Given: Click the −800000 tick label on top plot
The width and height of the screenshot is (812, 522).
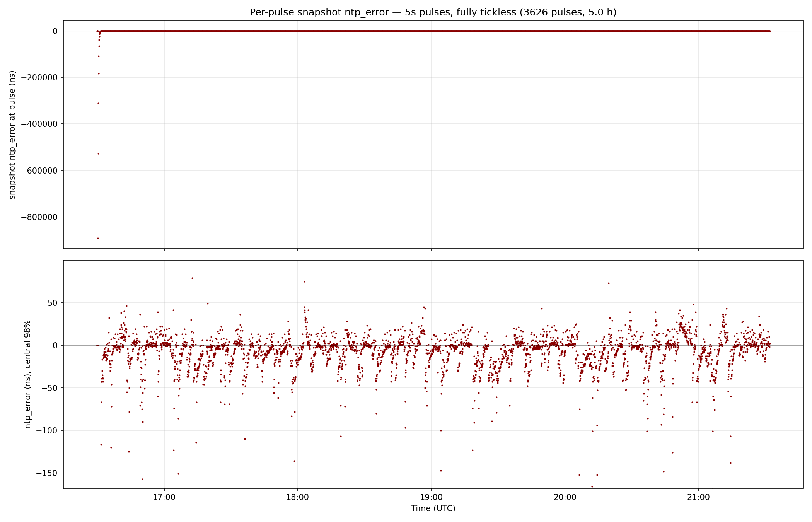Looking at the screenshot, I should 39,217.
